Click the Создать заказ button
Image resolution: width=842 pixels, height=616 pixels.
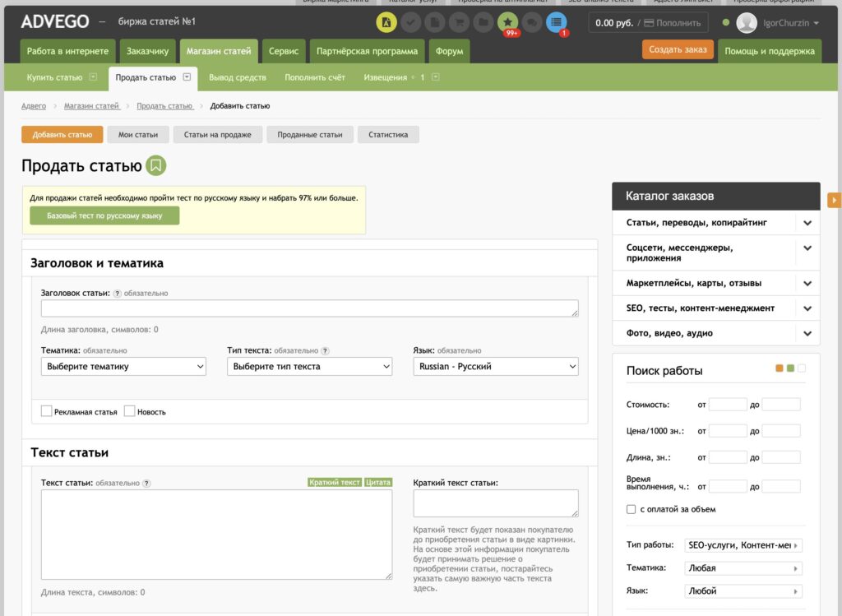pyautogui.click(x=678, y=49)
